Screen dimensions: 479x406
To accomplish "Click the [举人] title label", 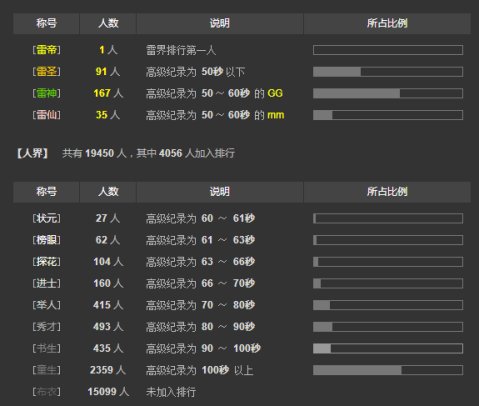I will [x=47, y=305].
